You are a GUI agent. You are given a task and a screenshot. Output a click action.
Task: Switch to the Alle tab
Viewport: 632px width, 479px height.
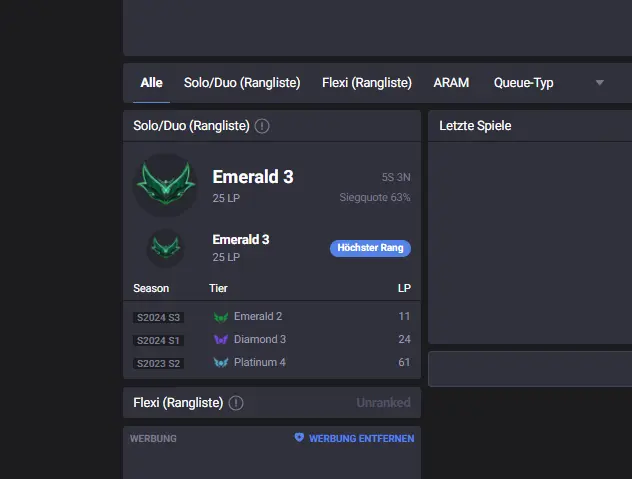[x=151, y=83]
